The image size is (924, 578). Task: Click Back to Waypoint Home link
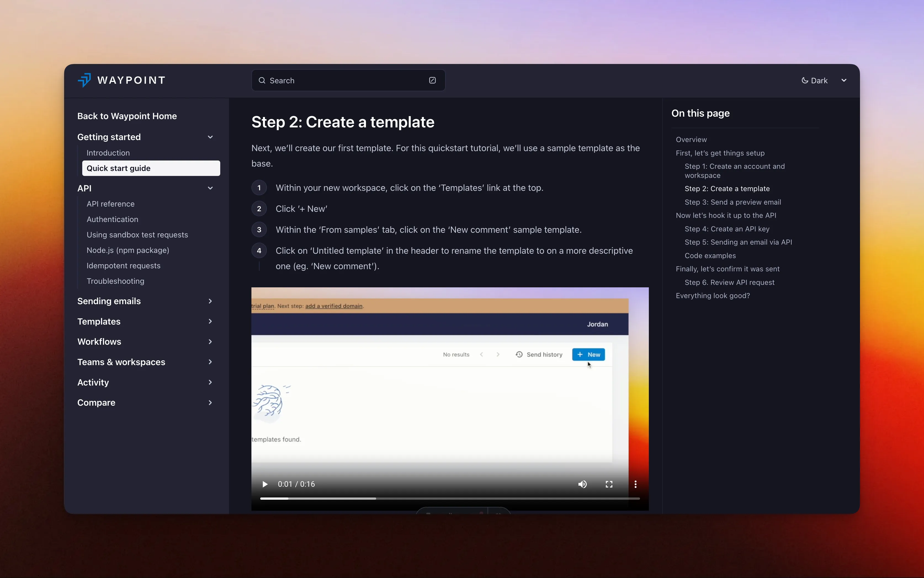click(x=127, y=116)
